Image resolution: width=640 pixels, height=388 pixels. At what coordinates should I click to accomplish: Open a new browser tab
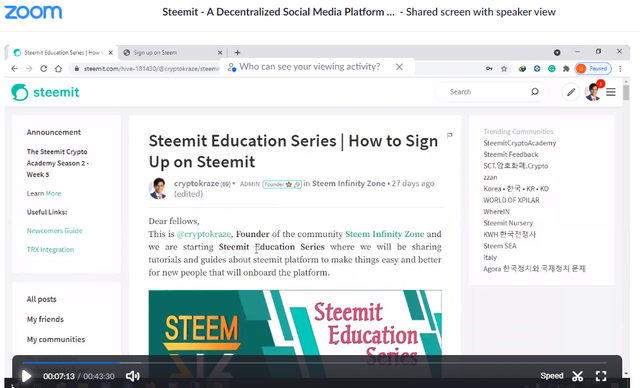(238, 53)
